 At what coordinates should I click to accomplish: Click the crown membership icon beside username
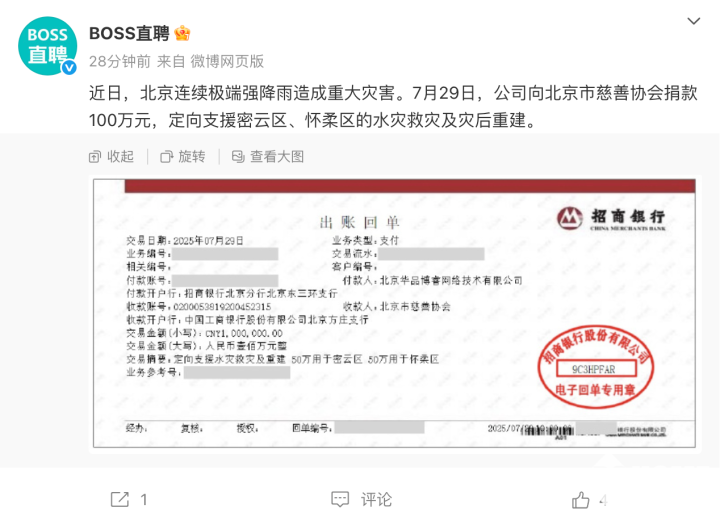click(182, 33)
